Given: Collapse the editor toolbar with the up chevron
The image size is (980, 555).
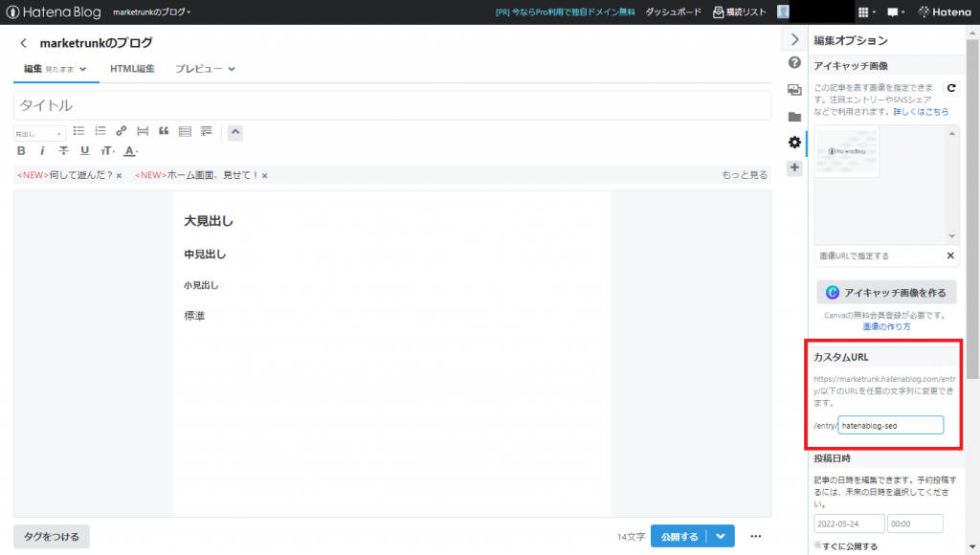Looking at the screenshot, I should coord(235,133).
